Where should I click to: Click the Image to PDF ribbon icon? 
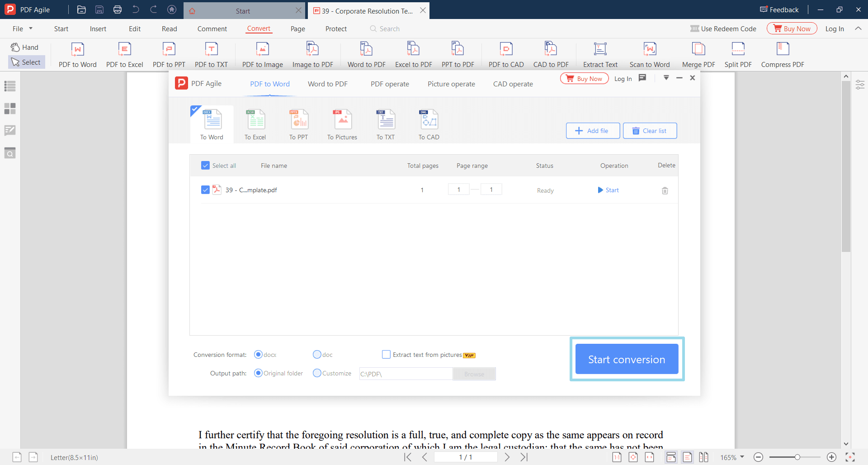point(313,55)
